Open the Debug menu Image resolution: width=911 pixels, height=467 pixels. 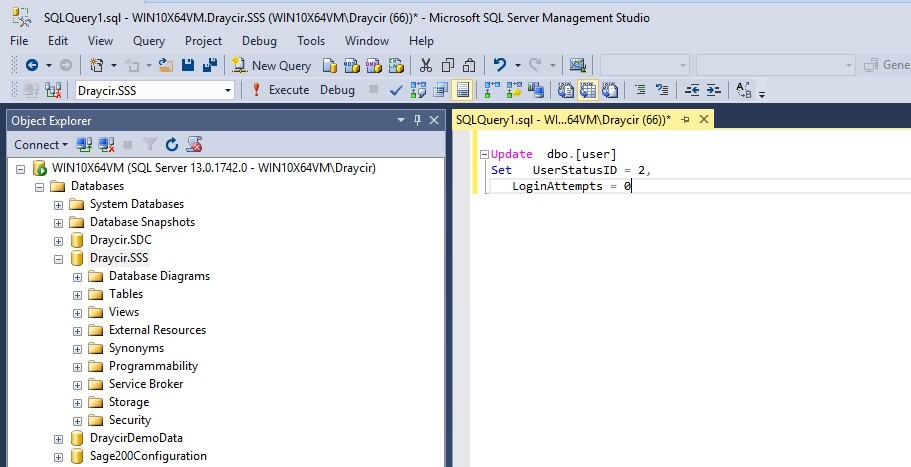(x=259, y=41)
